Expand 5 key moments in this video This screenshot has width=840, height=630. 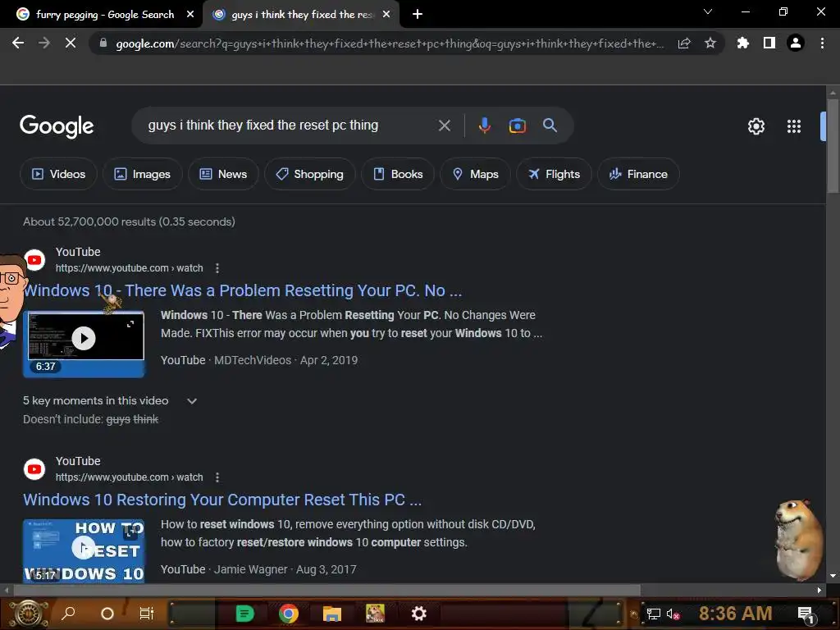click(x=192, y=400)
